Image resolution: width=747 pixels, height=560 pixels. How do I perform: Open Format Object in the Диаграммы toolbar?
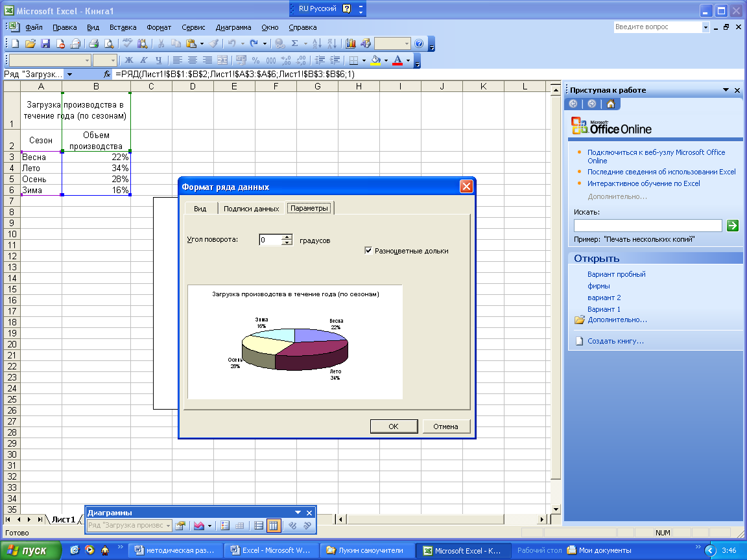pyautogui.click(x=180, y=526)
